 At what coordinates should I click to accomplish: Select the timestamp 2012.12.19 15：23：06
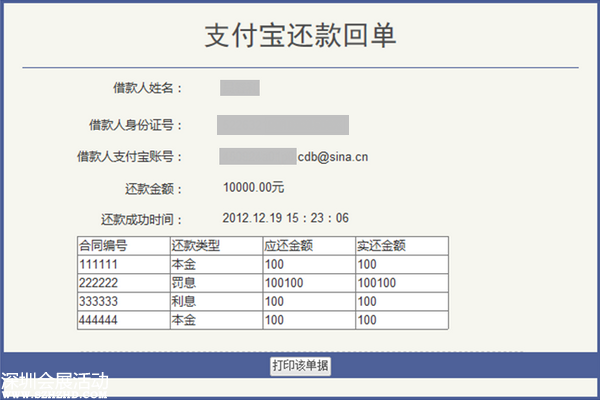[285, 218]
